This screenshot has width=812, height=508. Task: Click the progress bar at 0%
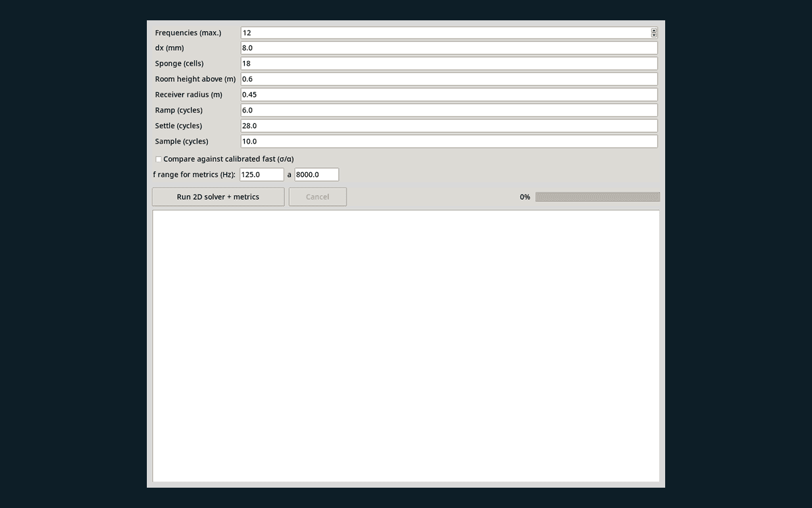point(597,197)
